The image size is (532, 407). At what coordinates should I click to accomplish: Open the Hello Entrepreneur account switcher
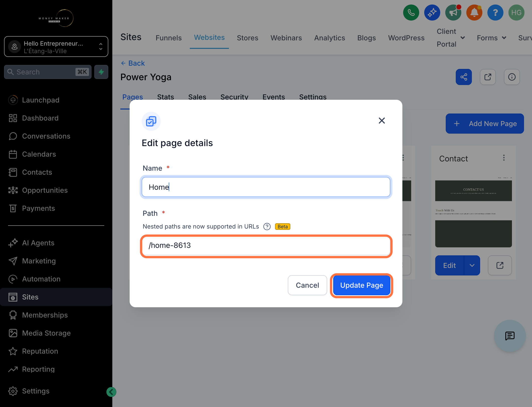coord(56,47)
